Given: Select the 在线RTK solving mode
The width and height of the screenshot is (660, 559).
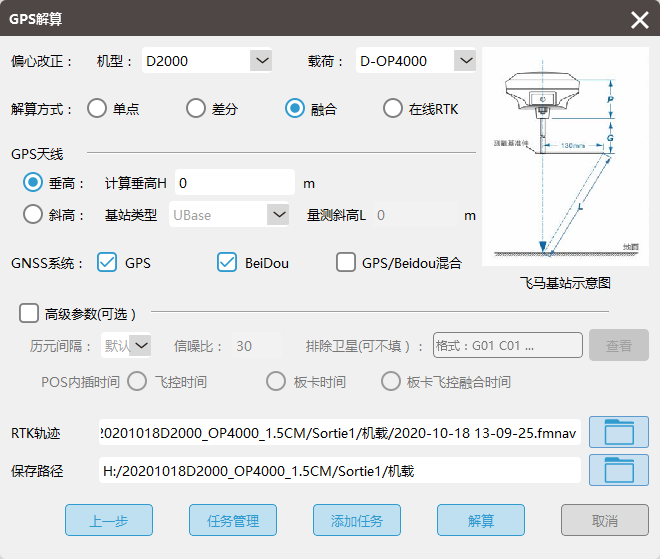Looking at the screenshot, I should point(393,109).
